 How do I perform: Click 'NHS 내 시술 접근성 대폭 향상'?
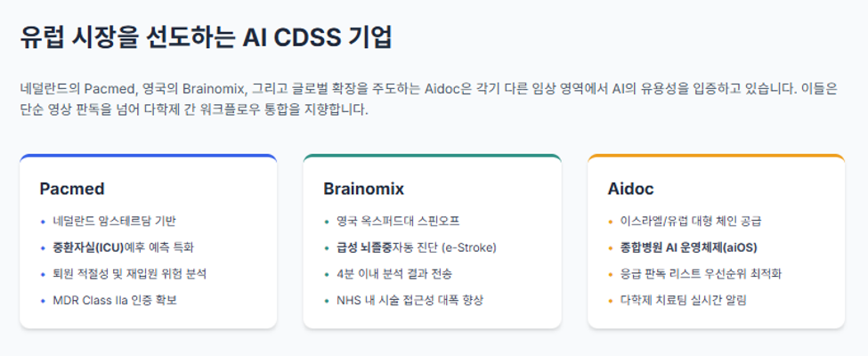[x=410, y=301]
